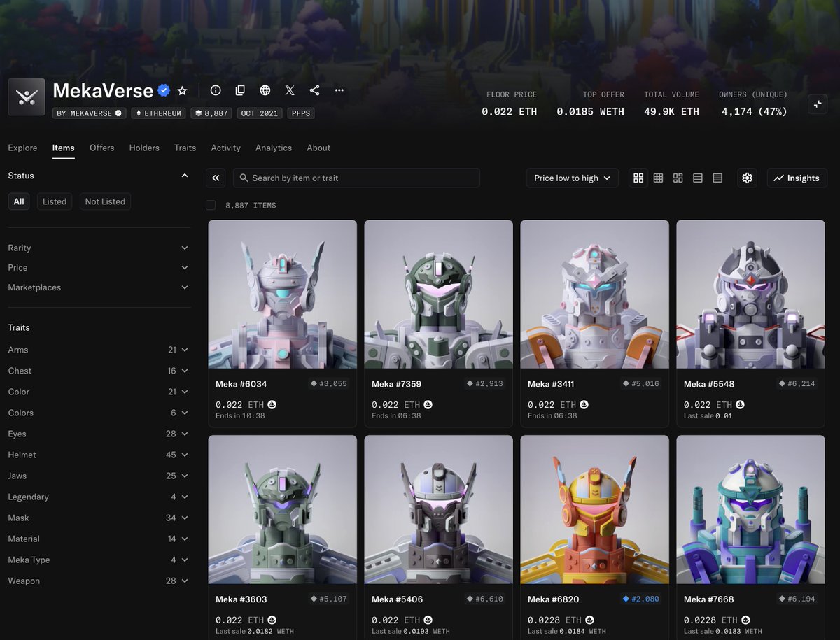Screen dimensions: 840x640
Task: Open the more options ellipsis icon
Action: pyautogui.click(x=339, y=90)
